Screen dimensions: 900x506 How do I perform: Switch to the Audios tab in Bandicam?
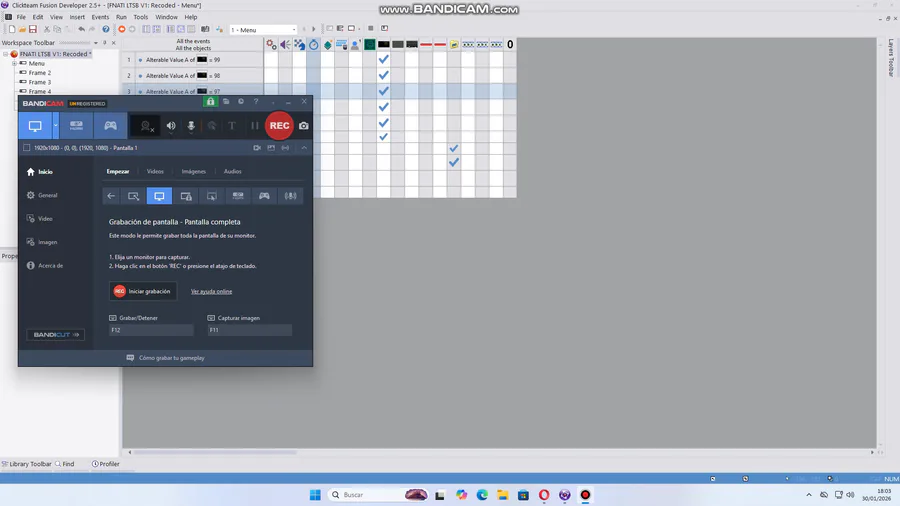pyautogui.click(x=232, y=172)
